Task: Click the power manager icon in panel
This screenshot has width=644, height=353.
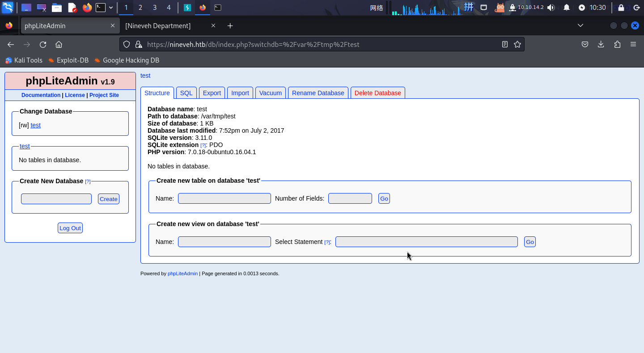Action: [581, 8]
